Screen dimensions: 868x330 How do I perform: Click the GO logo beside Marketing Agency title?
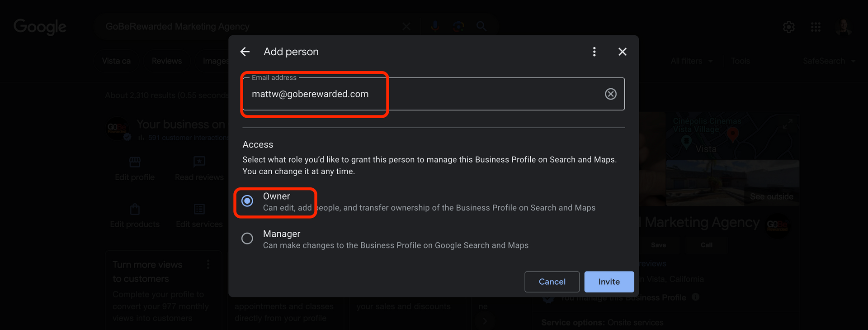pyautogui.click(x=778, y=225)
